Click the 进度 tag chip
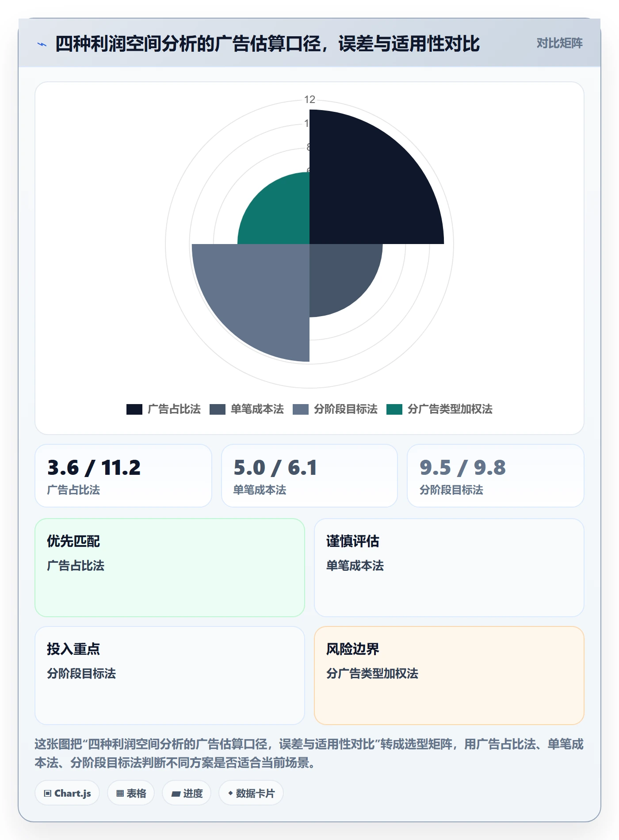 click(x=187, y=793)
